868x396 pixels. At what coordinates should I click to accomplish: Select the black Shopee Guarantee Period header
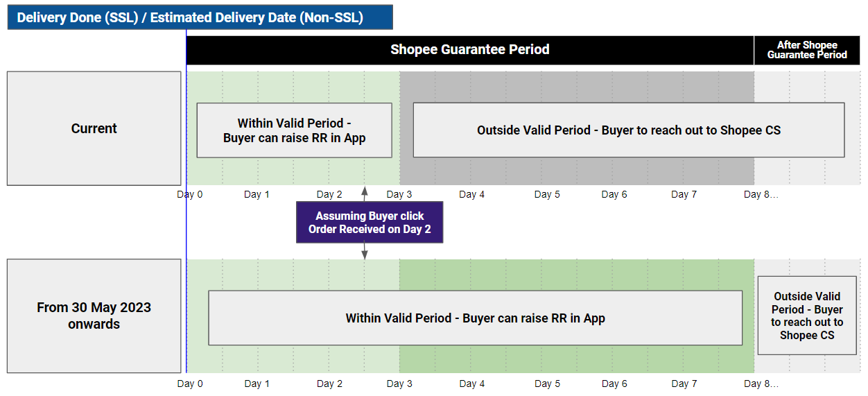point(469,50)
